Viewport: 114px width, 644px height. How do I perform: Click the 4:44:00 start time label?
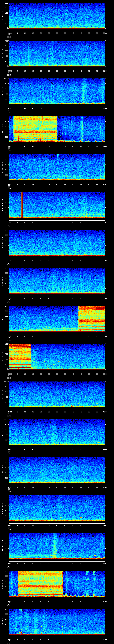click(9, 601)
